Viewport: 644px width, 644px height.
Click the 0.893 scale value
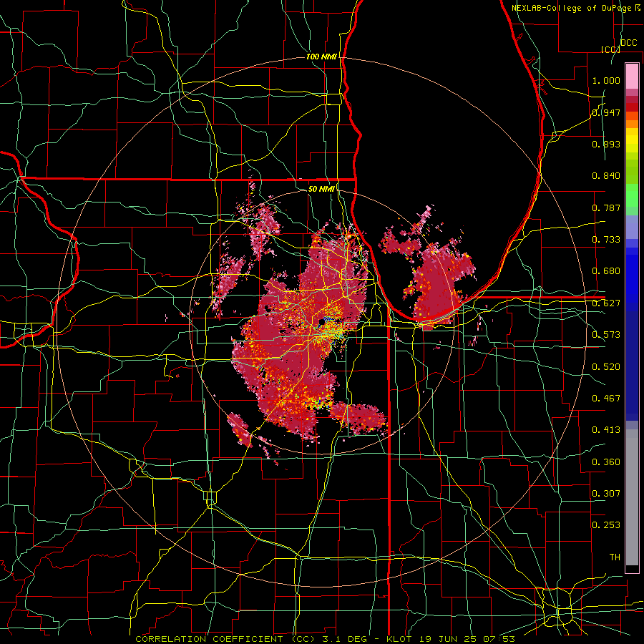[606, 144]
